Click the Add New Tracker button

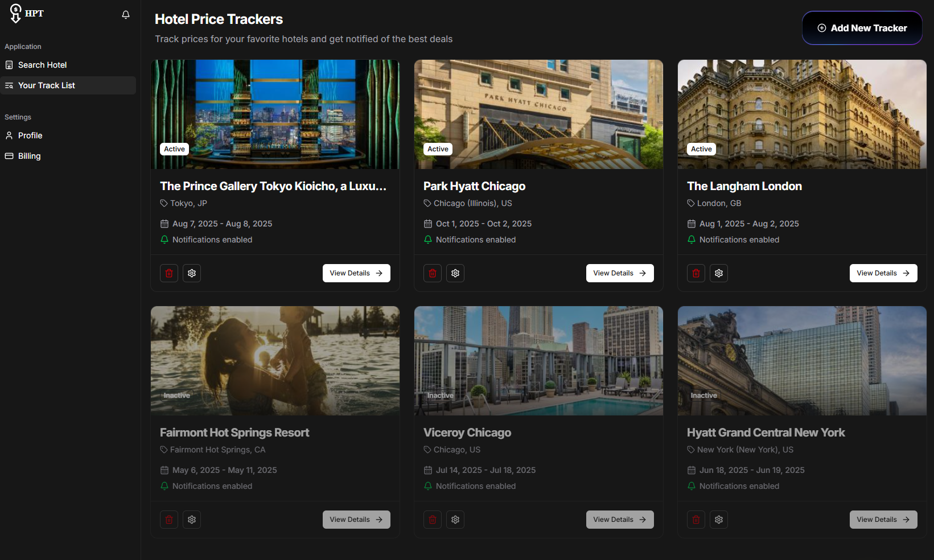point(862,28)
